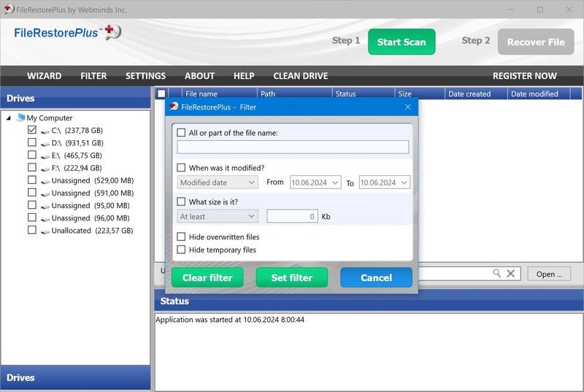This screenshot has height=392, width=584.
Task: Check the D:\ (931,51 GB) drive checkbox
Action: 32,142
